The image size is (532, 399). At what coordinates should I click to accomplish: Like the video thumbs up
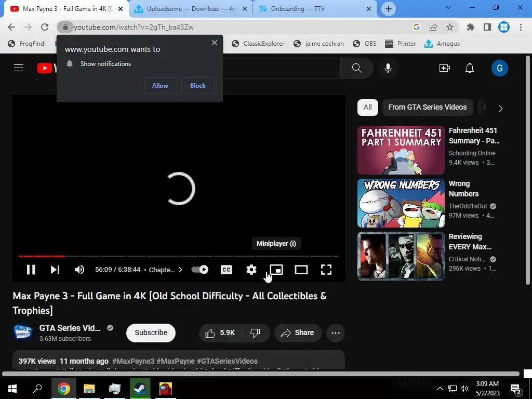[x=220, y=333]
